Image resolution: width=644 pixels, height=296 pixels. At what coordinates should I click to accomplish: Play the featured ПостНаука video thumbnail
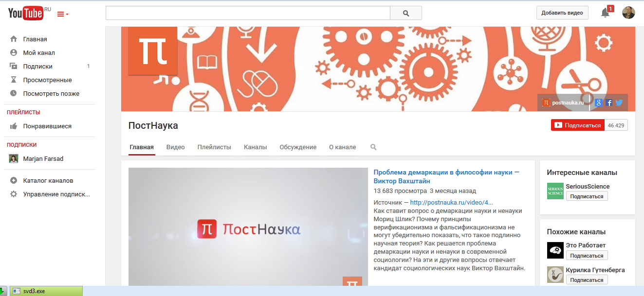tap(248, 227)
